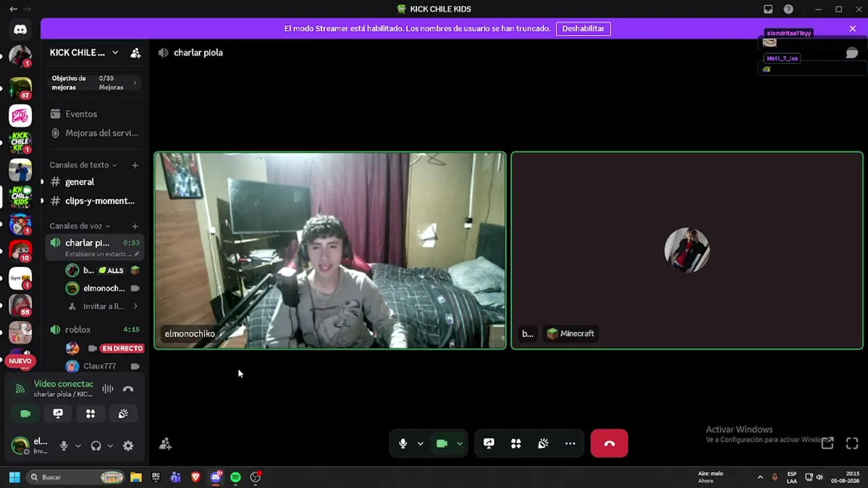868x488 pixels.
Task: Join the roblox voice channel
Action: tap(94, 329)
